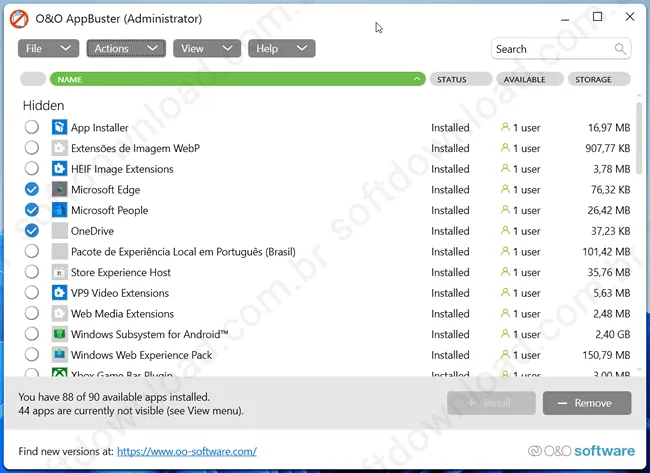Click the Windows Web Experience Pack icon

(59, 355)
